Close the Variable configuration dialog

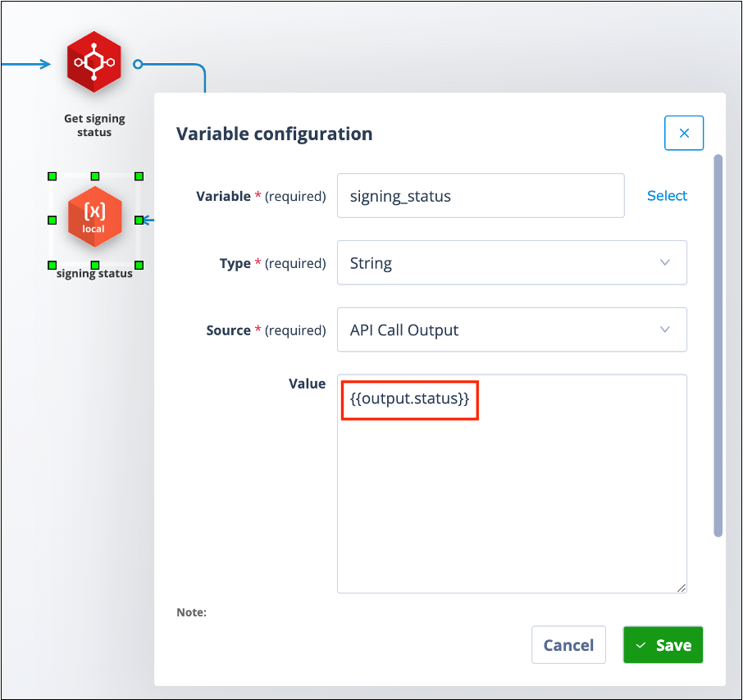(x=683, y=133)
